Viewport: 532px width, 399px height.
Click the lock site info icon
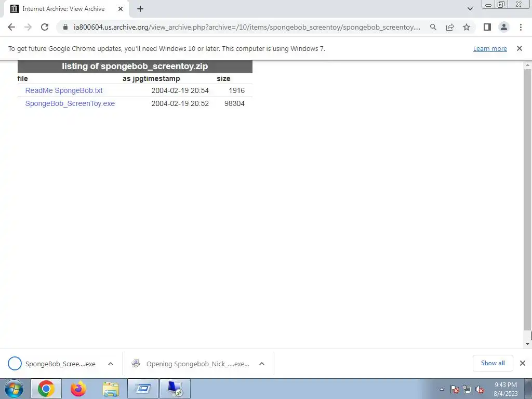coord(65,27)
